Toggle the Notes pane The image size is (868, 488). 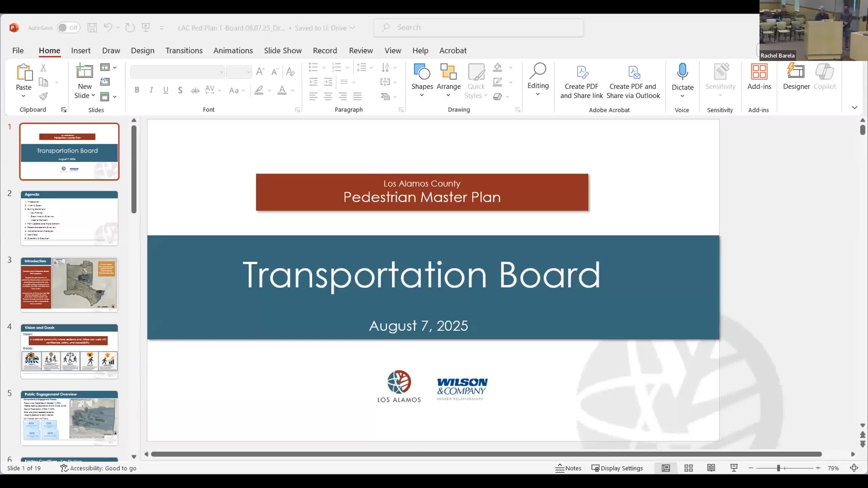point(568,468)
